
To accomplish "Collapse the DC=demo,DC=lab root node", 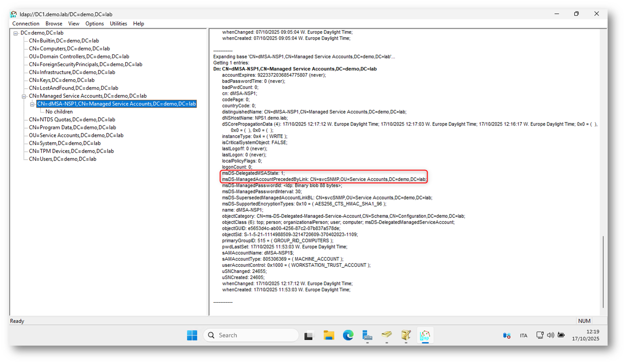I will 16,33.
